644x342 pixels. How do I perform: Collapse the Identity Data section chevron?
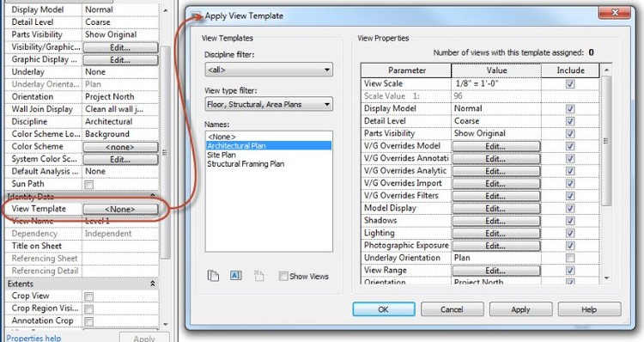pyautogui.click(x=153, y=196)
